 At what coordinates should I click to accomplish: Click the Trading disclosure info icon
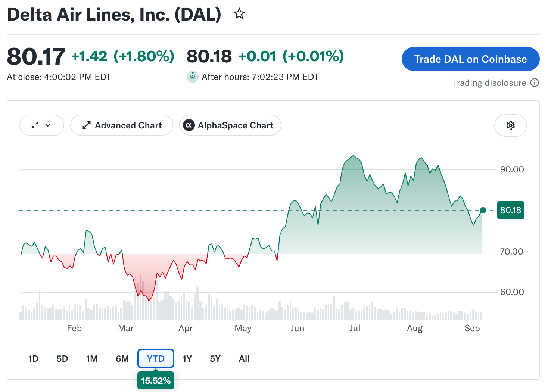pos(535,83)
